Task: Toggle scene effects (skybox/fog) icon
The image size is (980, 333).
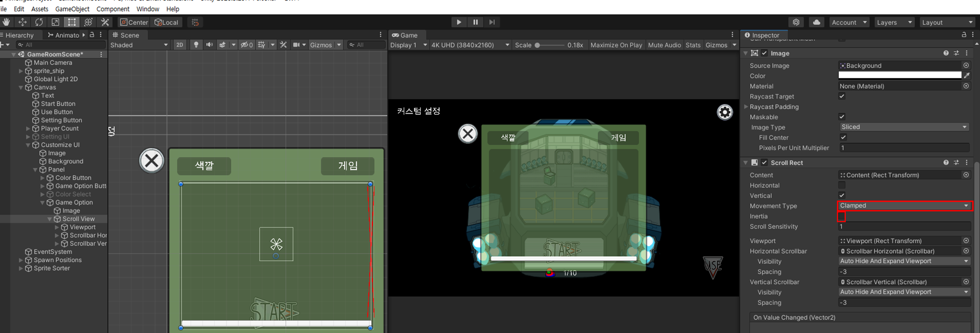Action: [x=222, y=45]
